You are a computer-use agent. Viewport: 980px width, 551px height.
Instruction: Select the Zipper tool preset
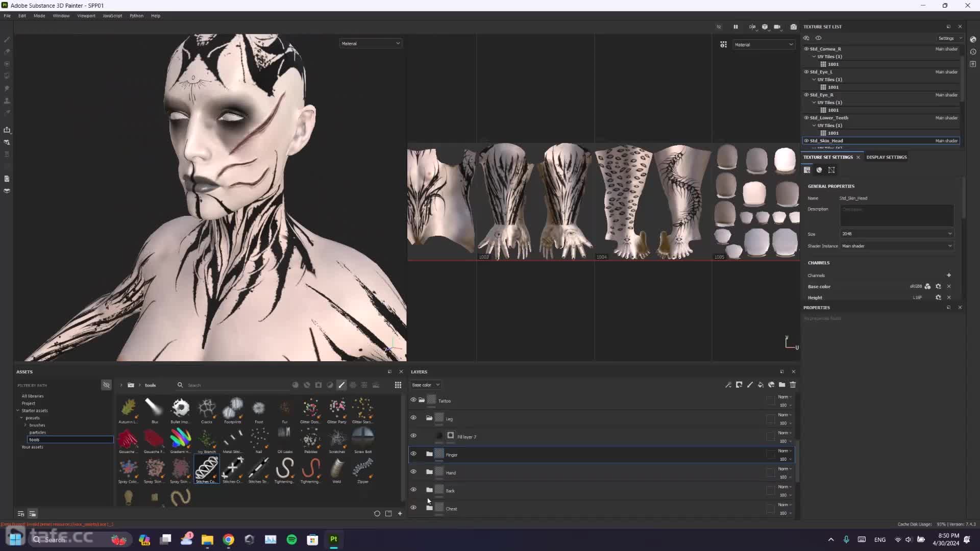tap(363, 469)
